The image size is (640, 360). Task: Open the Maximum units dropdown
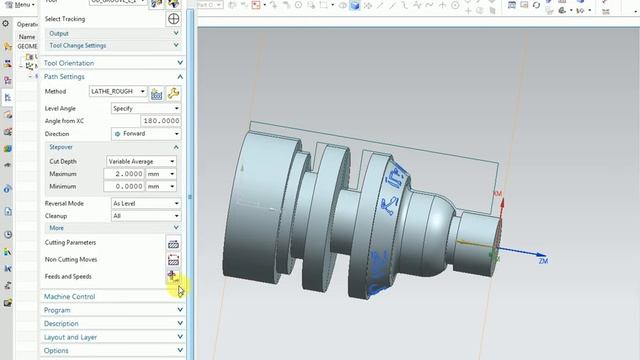161,174
